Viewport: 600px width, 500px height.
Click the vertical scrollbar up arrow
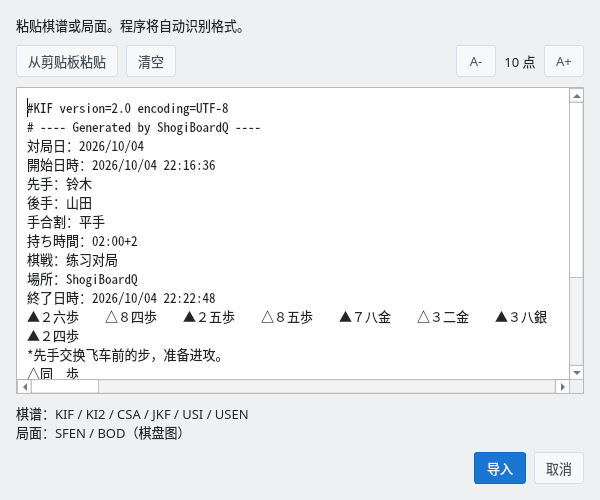576,96
